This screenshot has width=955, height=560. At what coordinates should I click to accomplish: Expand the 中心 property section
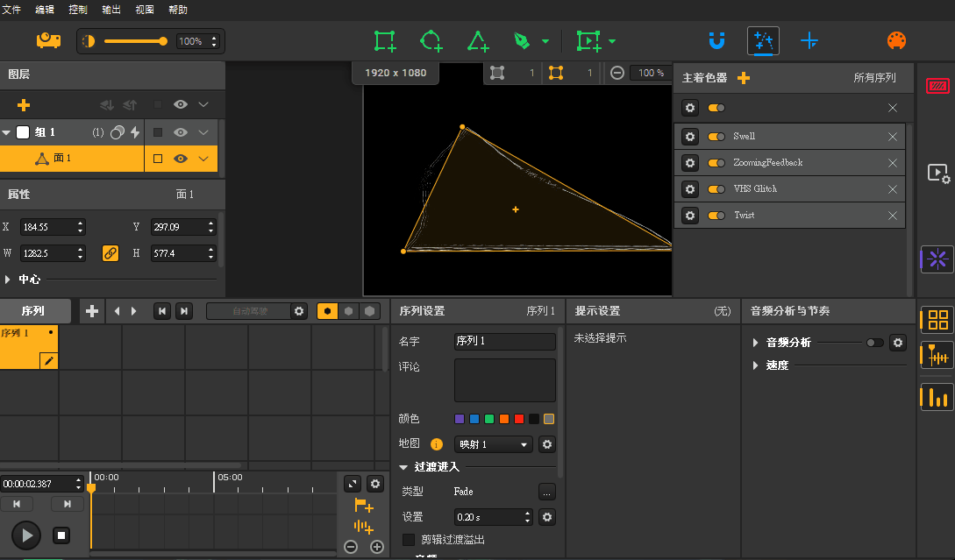pos(9,280)
